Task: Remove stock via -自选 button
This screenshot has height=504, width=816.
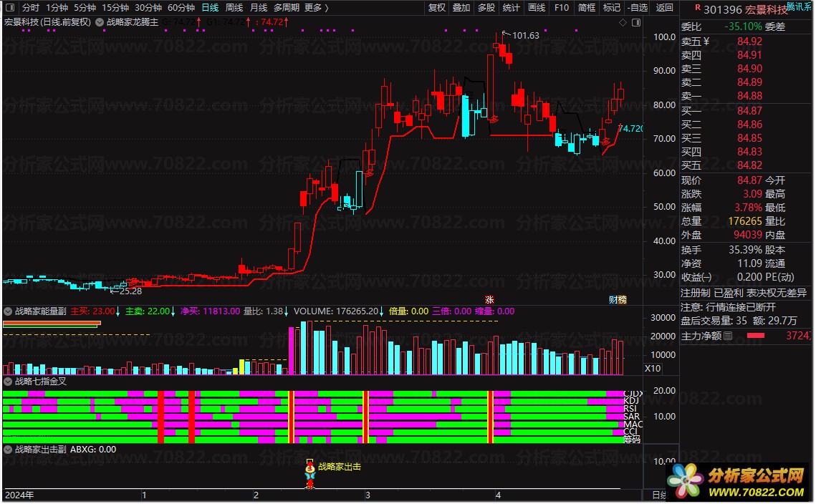Action: 638,8
